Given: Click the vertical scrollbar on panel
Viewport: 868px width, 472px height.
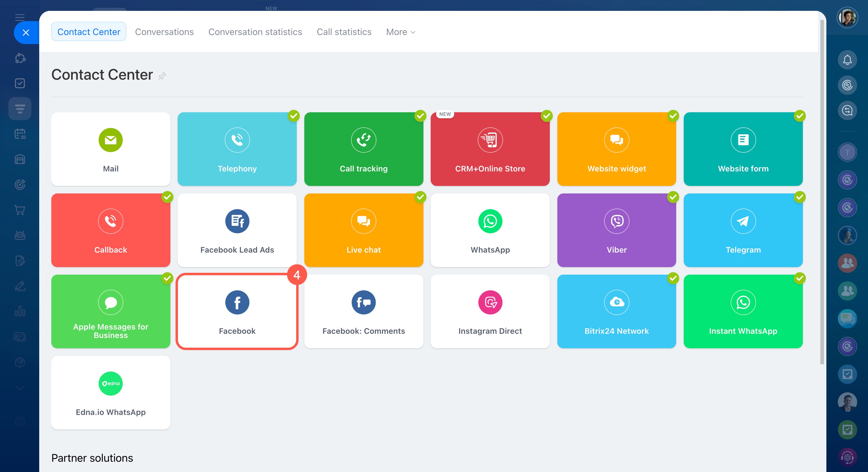Looking at the screenshot, I should coord(822,192).
